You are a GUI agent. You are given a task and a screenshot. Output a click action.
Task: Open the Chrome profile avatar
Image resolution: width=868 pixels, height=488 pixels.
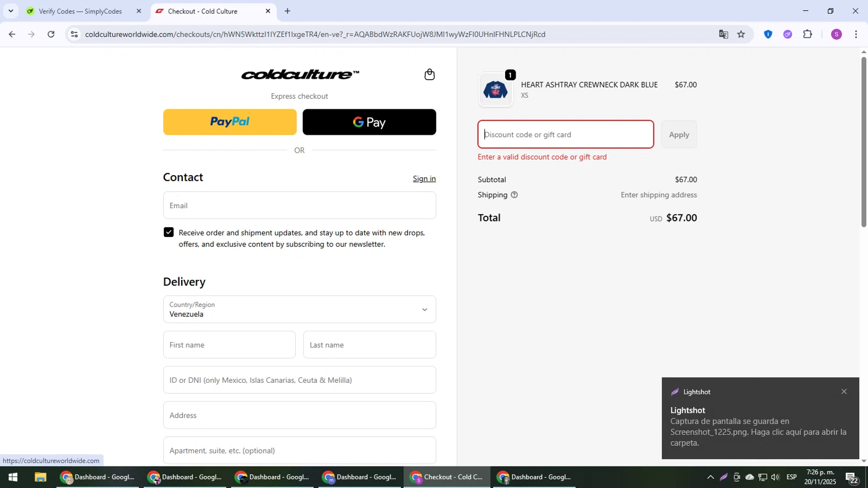[x=836, y=34]
